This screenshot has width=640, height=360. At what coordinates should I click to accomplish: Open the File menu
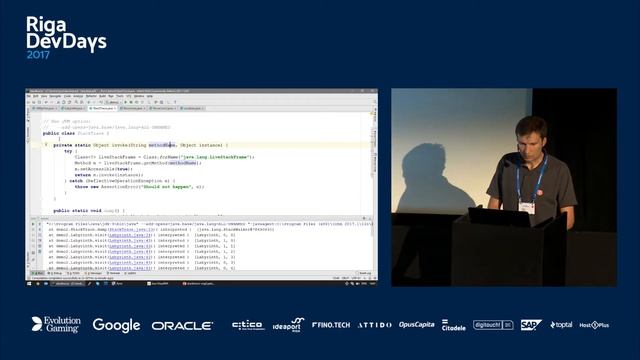pos(29,96)
